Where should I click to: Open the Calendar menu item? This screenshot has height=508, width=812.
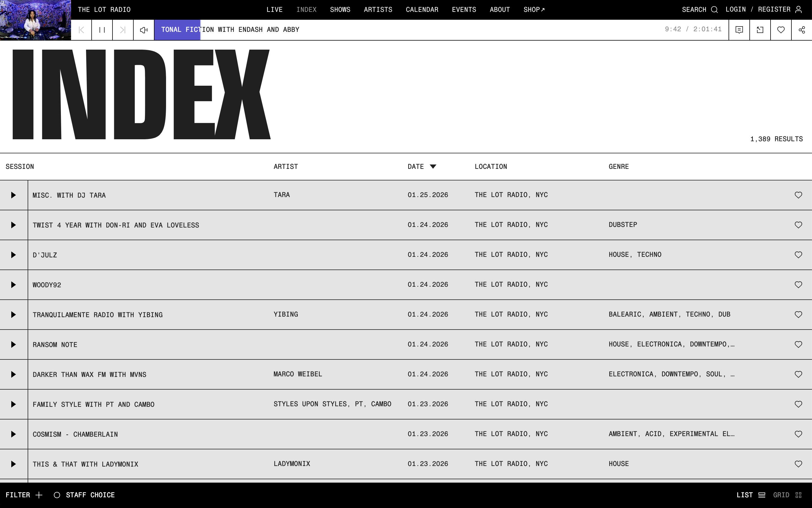point(422,10)
